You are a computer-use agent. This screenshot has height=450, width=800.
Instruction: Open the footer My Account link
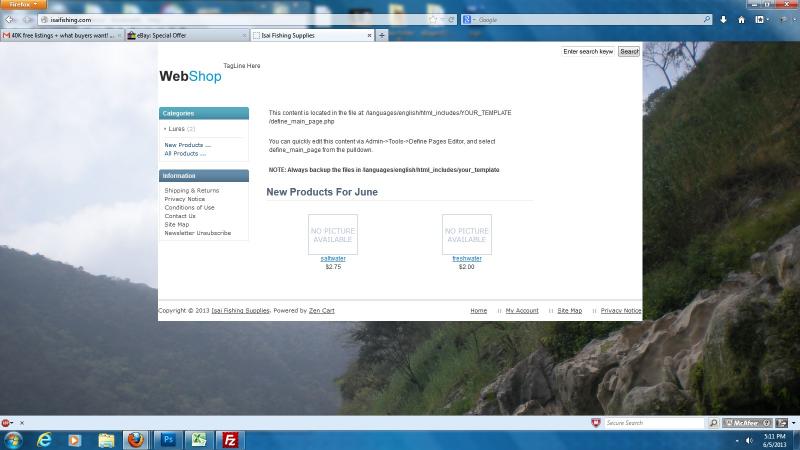click(522, 311)
